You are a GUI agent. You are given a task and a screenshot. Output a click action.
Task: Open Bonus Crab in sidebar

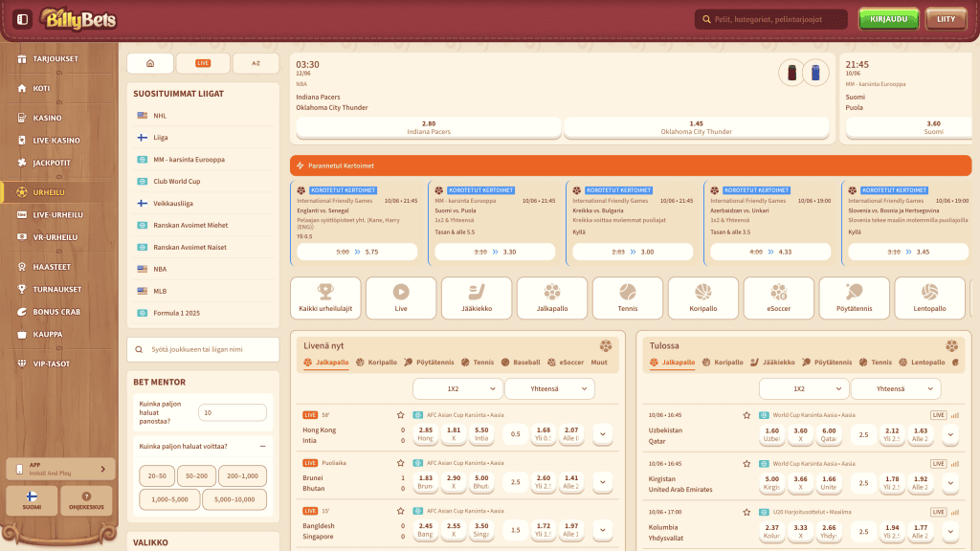[x=58, y=312]
